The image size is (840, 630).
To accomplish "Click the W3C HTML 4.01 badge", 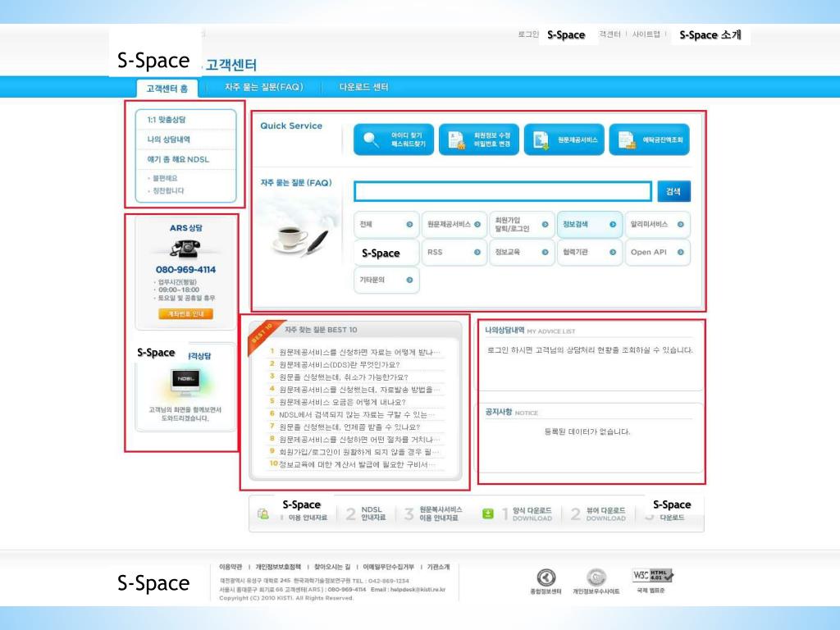I will pos(652,576).
